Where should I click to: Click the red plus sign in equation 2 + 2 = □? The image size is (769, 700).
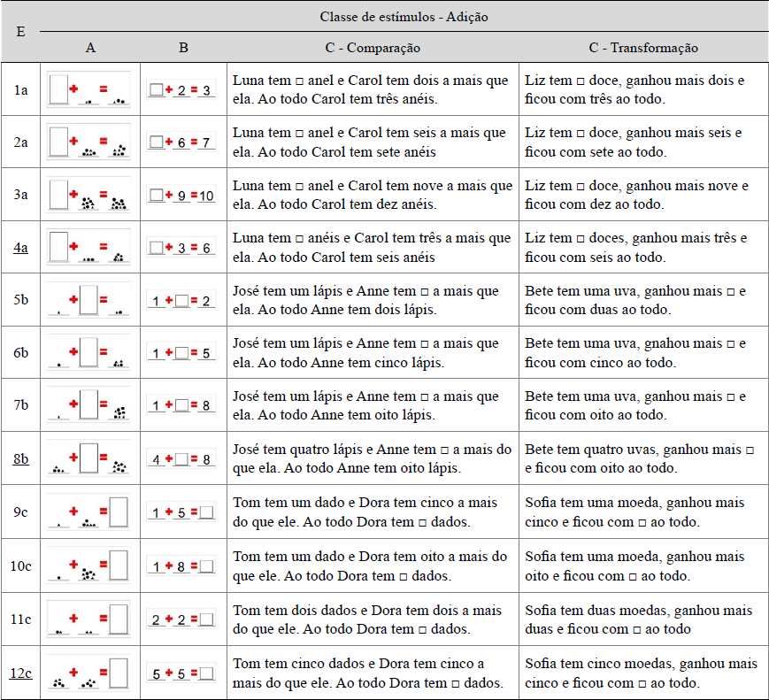click(x=168, y=619)
